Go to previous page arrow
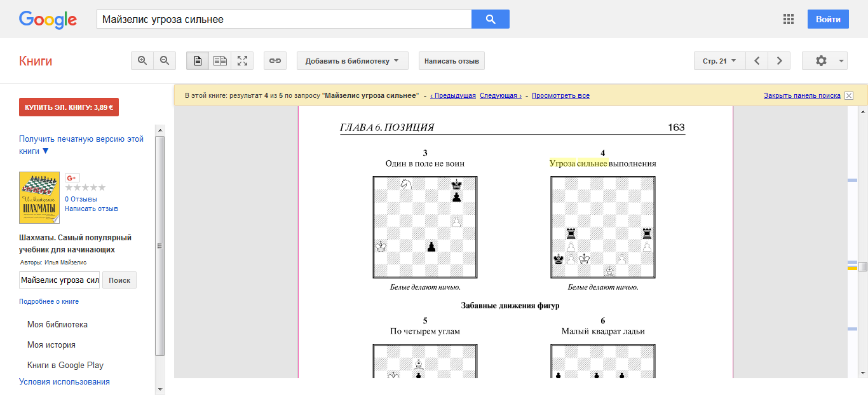This screenshot has width=868, height=396. pyautogui.click(x=756, y=61)
